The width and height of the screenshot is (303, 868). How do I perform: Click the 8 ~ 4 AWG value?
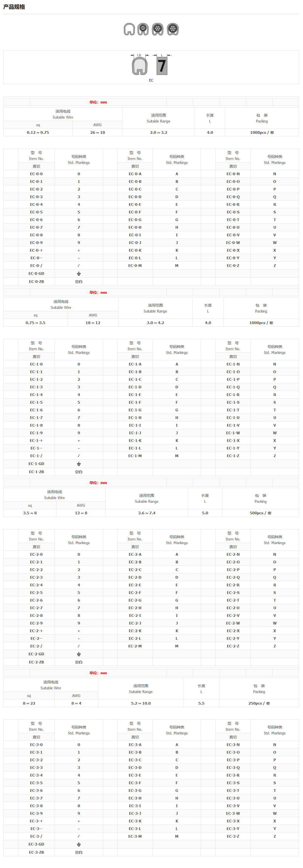(x=76, y=703)
